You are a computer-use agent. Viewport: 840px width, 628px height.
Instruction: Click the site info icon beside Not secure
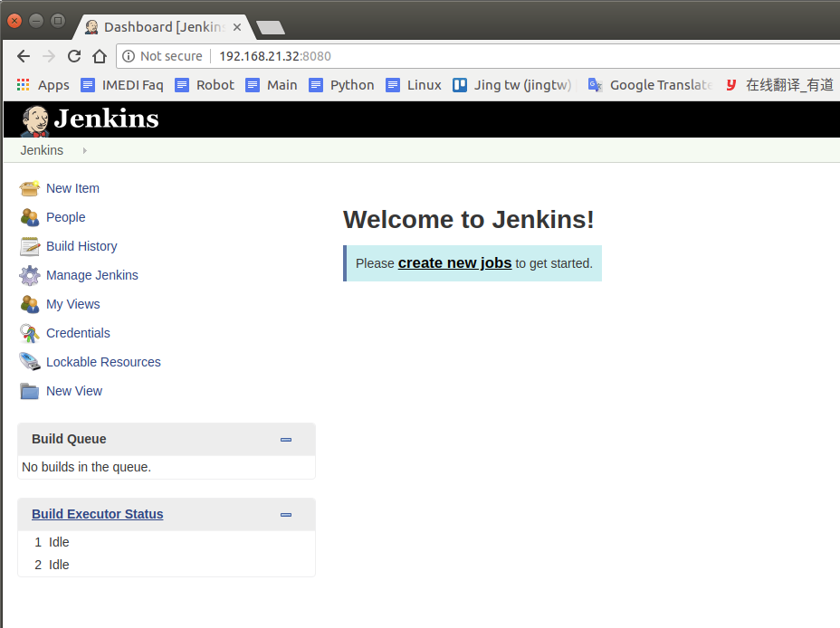pos(129,56)
